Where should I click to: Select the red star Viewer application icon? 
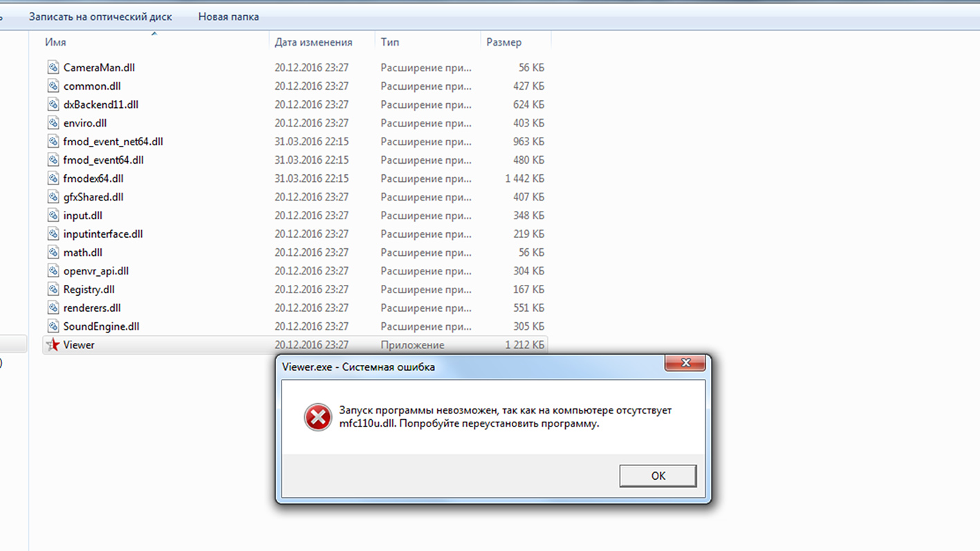point(53,344)
